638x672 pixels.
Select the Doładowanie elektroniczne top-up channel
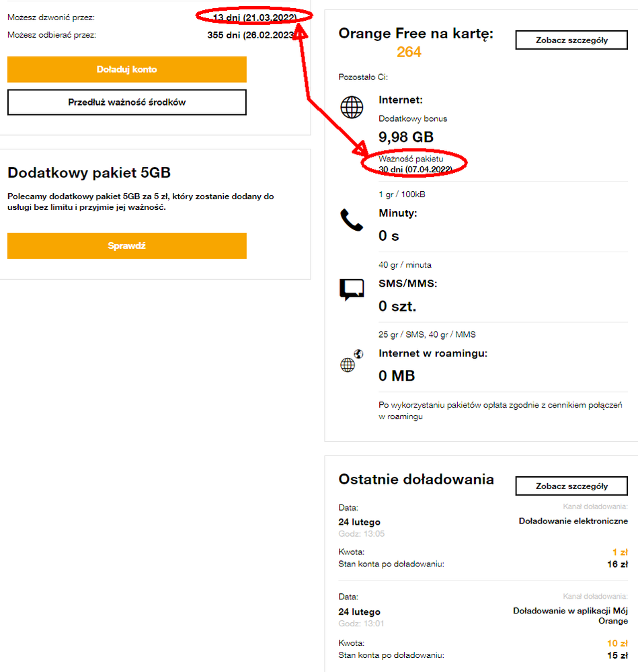(573, 521)
